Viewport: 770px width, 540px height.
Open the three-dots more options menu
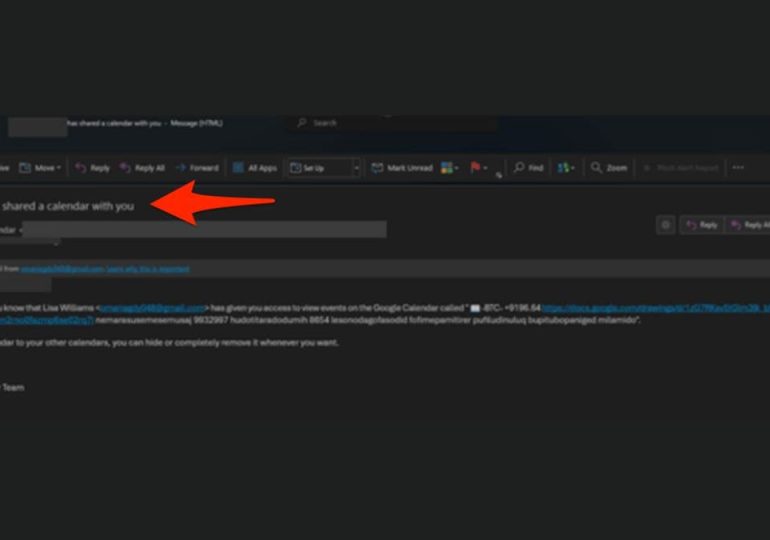[x=738, y=168]
